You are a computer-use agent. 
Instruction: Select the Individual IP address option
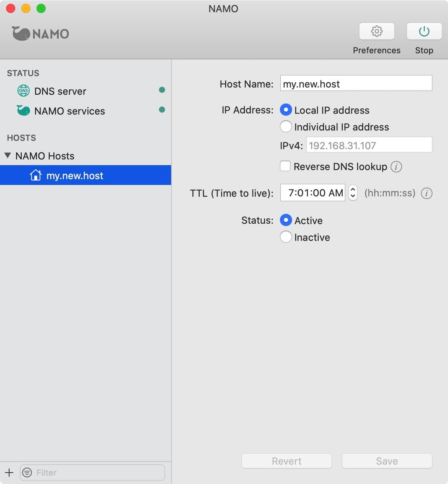286,126
